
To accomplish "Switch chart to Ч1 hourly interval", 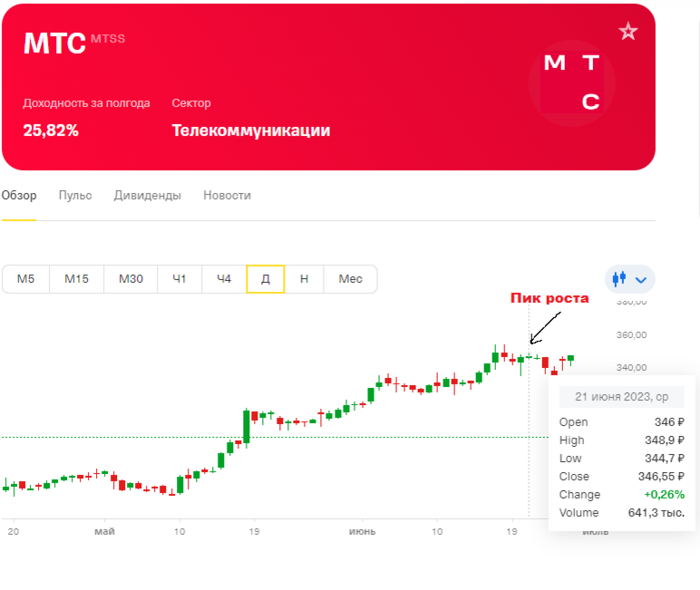I will click(x=180, y=279).
